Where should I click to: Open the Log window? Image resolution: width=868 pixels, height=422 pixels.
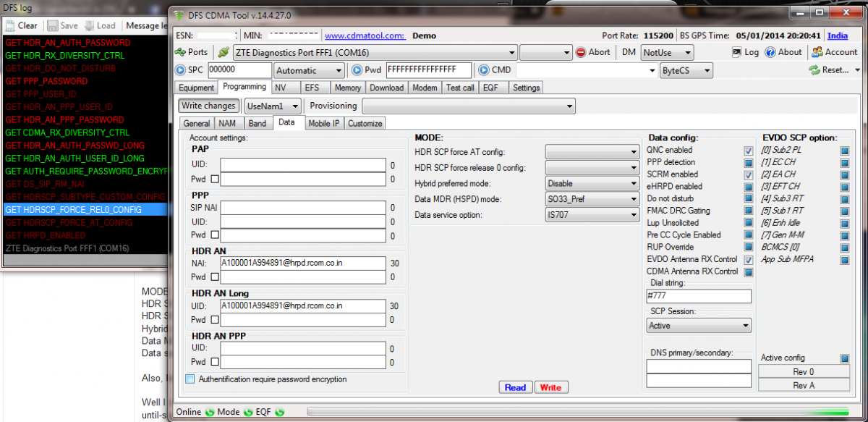click(x=746, y=52)
